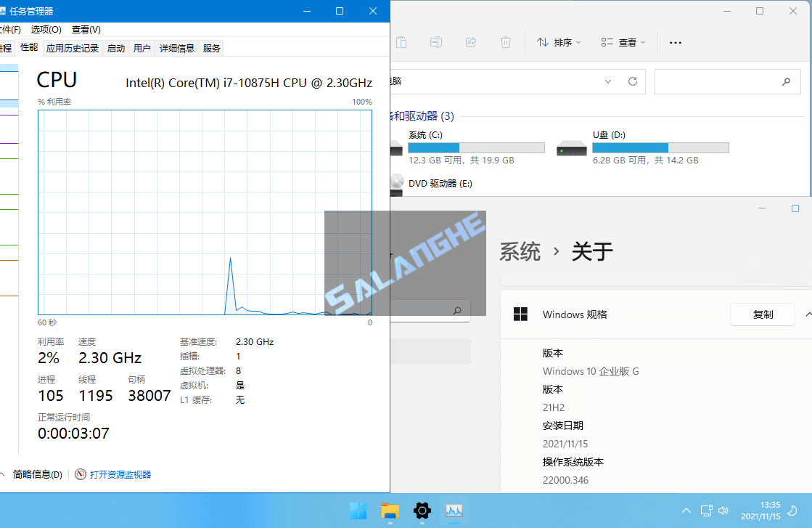Click 简略信息(D) to collapse details

pyautogui.click(x=37, y=475)
